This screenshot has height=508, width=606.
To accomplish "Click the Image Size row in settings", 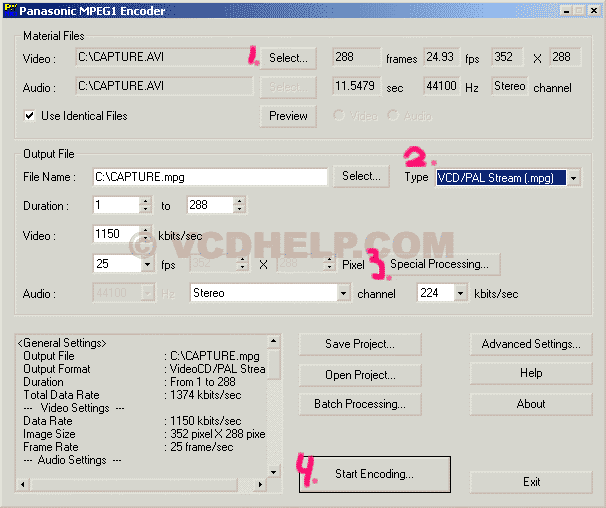I will pyautogui.click(x=144, y=434).
